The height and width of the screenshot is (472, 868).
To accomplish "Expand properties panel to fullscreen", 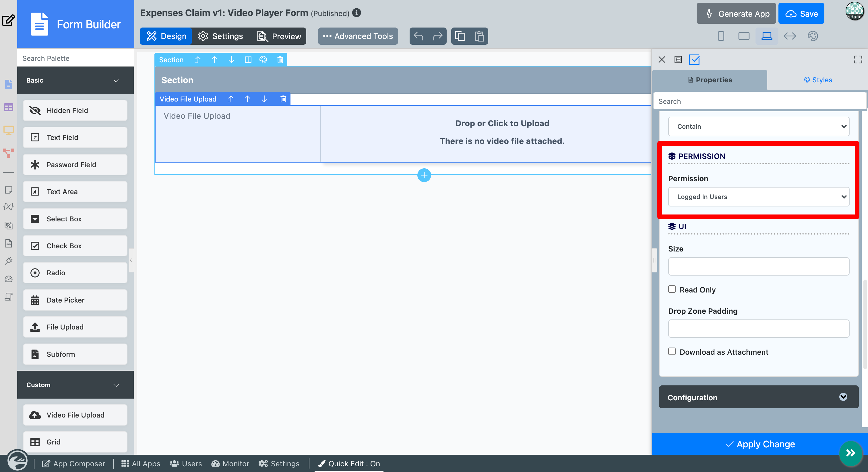I will coord(858,60).
